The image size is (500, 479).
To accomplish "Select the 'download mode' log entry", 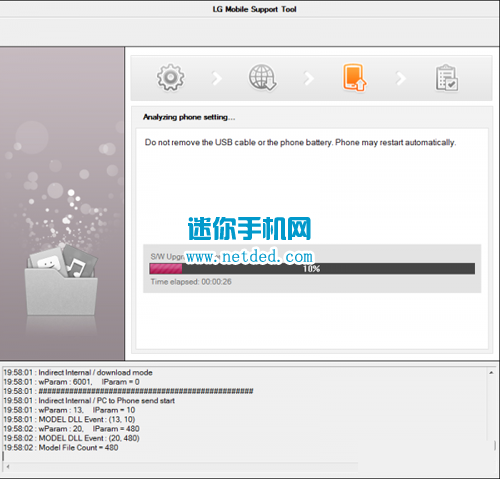I will [x=78, y=373].
